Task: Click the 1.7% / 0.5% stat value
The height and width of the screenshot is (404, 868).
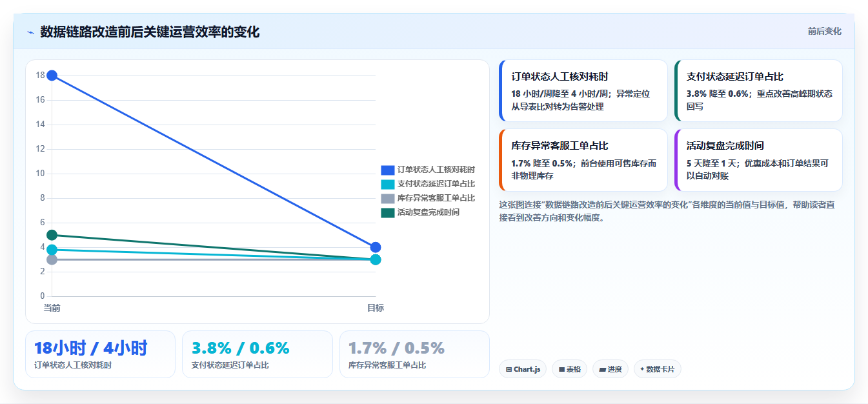Action: 397,348
